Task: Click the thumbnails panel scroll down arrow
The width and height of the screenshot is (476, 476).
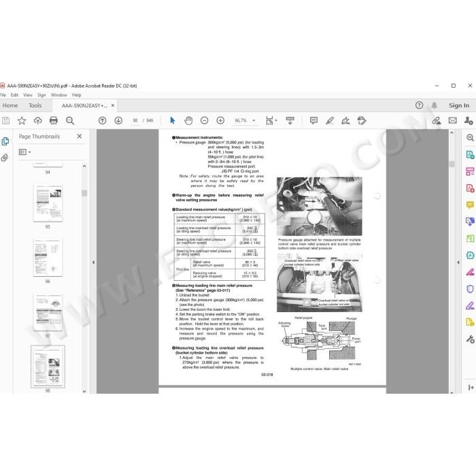Action: (x=84, y=391)
